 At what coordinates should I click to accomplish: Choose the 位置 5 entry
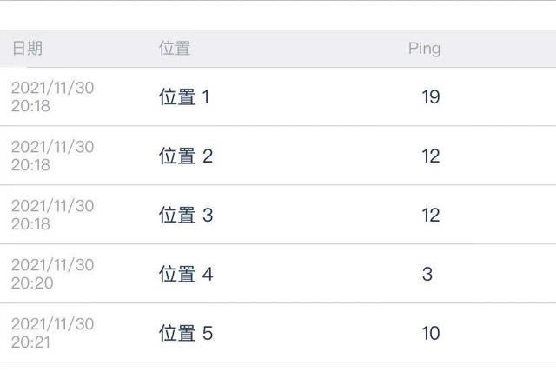point(185,334)
